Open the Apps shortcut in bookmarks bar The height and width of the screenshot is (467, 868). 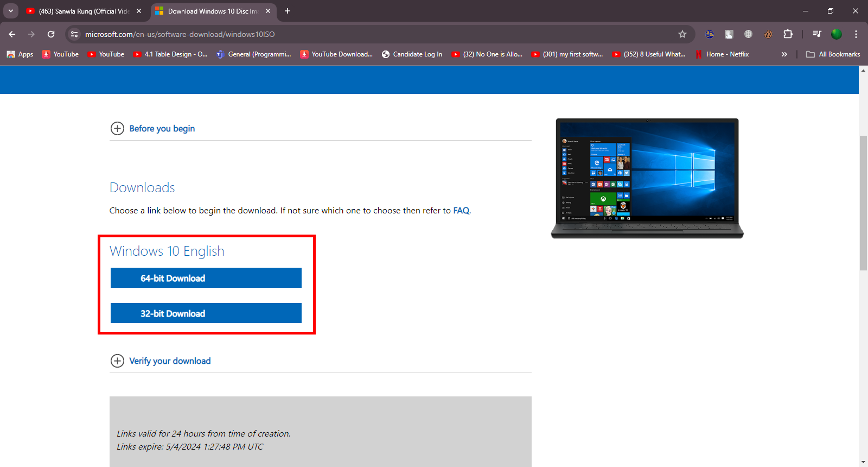point(20,54)
